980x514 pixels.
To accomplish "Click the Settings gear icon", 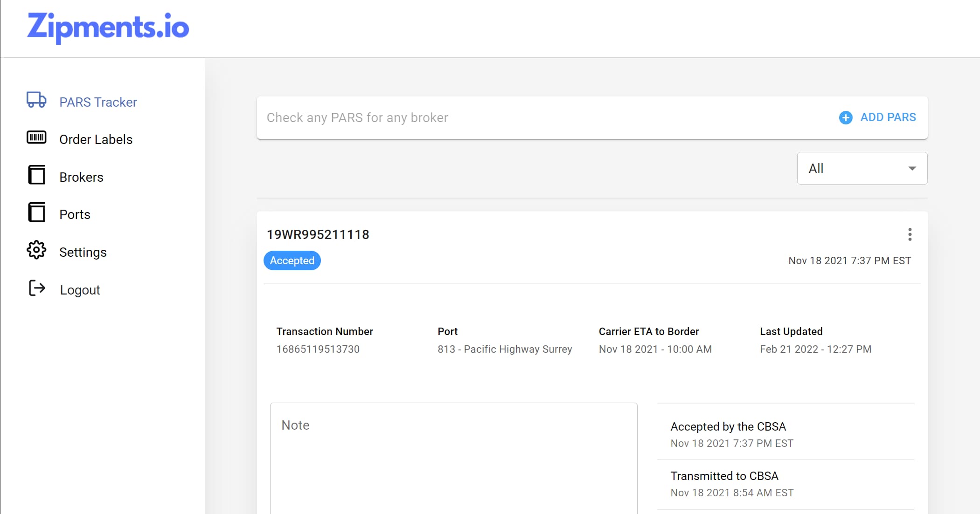I will (36, 250).
